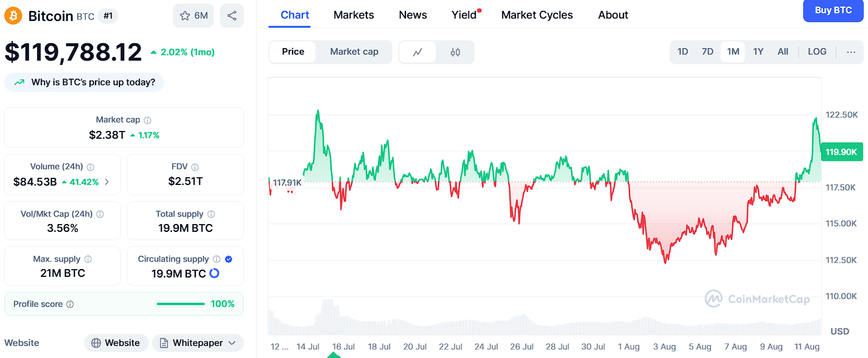Click the USD currency label
This screenshot has width=868, height=358.
[840, 332]
